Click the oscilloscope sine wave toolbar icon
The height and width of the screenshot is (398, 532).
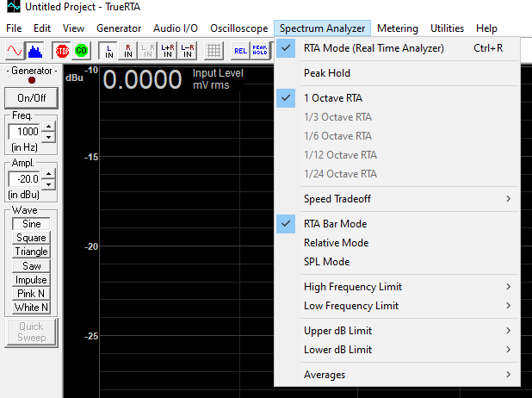(13, 50)
